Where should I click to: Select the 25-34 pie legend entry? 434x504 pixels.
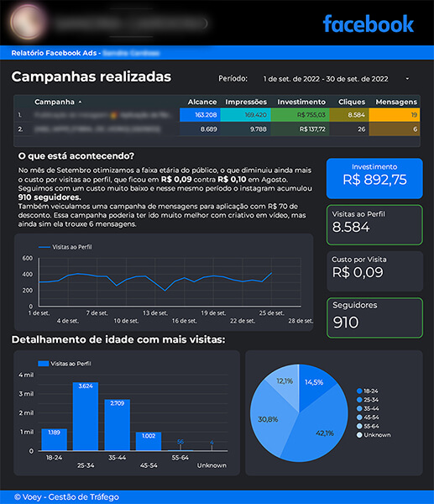pyautogui.click(x=368, y=400)
